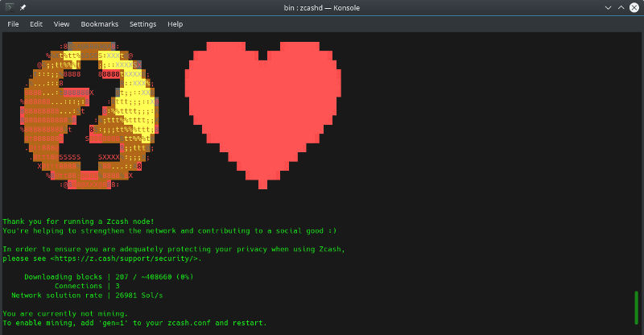
Task: Click the 'Connections' count line
Action: 87,286
